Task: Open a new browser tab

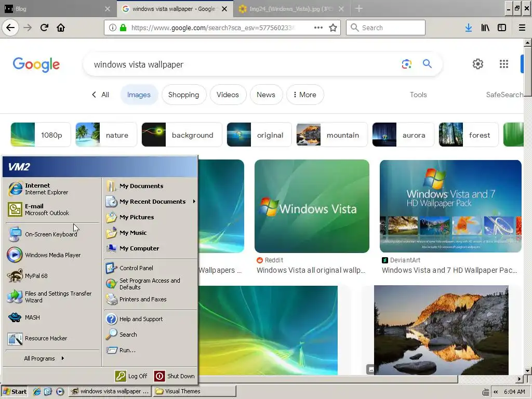Action: tap(359, 9)
